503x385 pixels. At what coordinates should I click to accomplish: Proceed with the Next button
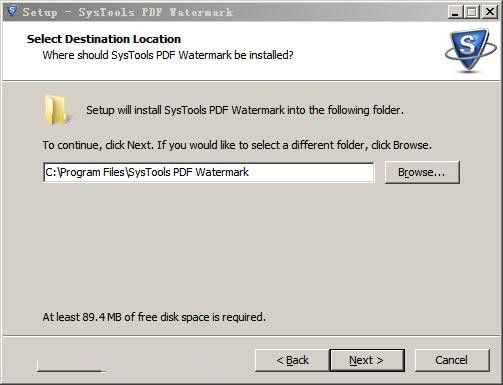[x=367, y=360]
